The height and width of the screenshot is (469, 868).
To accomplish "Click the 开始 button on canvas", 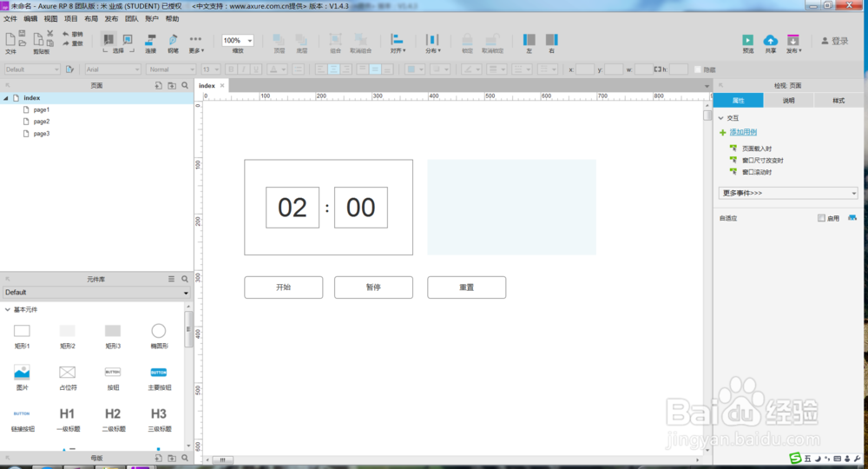I will (x=284, y=287).
